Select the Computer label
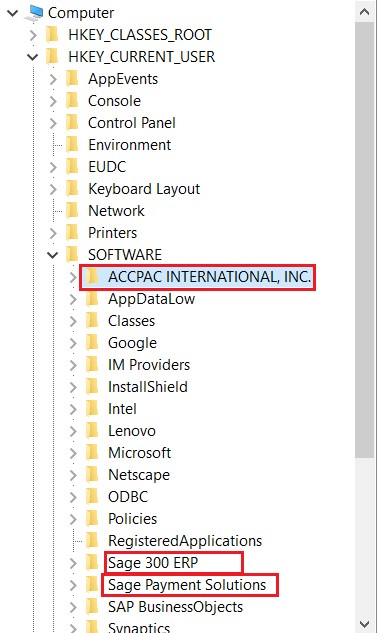The height and width of the screenshot is (633, 377). (81, 13)
